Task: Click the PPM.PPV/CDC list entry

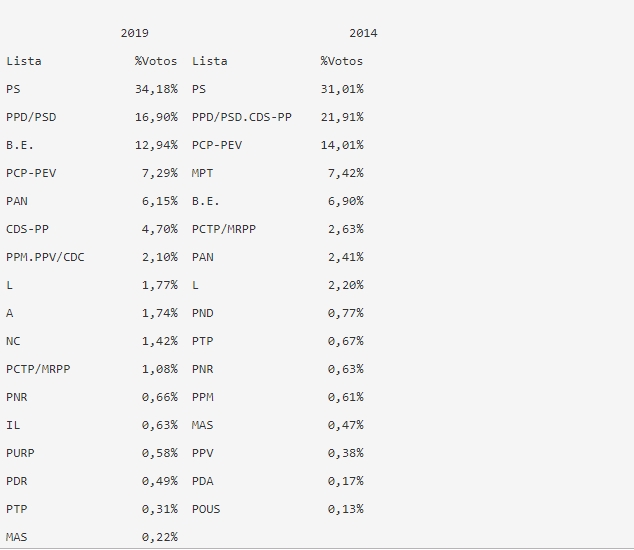Action: (x=45, y=257)
